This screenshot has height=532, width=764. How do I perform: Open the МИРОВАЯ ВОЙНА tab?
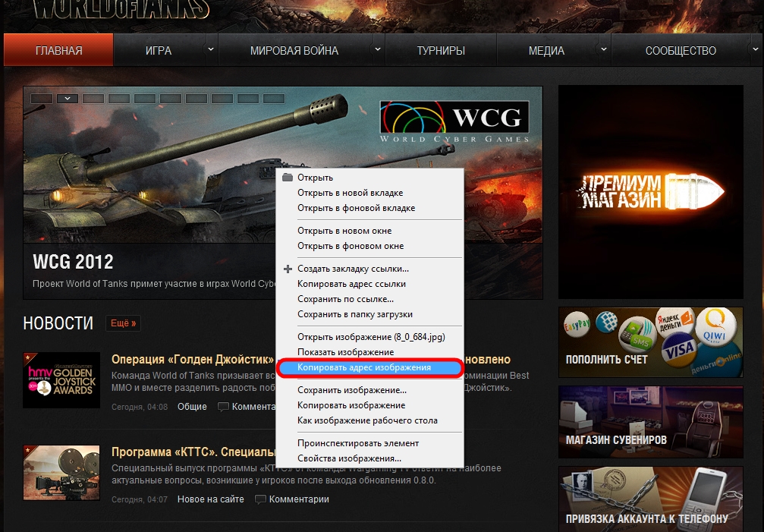pos(294,50)
